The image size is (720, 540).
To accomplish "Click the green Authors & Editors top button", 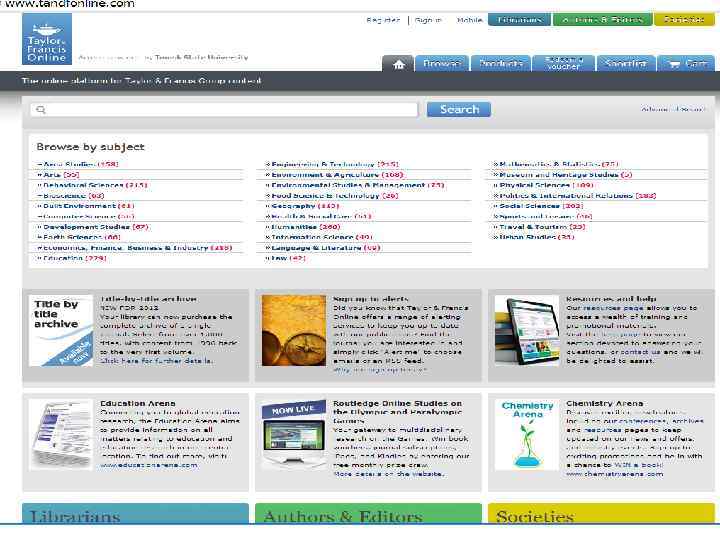I will click(x=602, y=20).
